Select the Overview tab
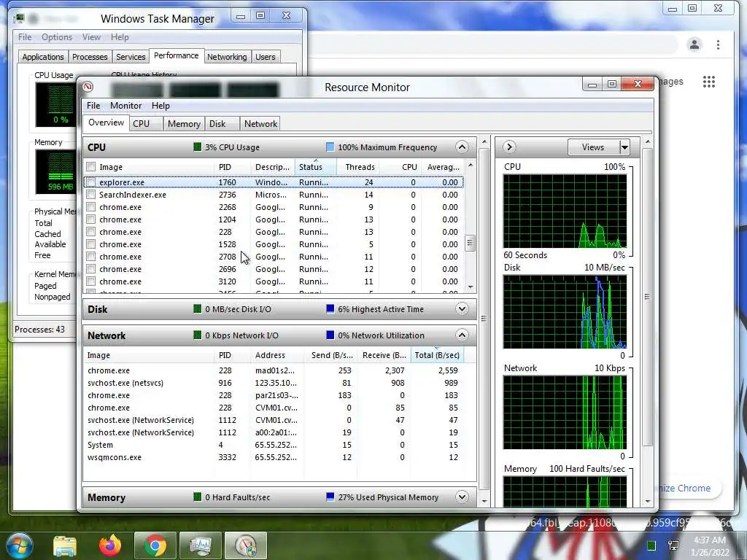 tap(106, 122)
